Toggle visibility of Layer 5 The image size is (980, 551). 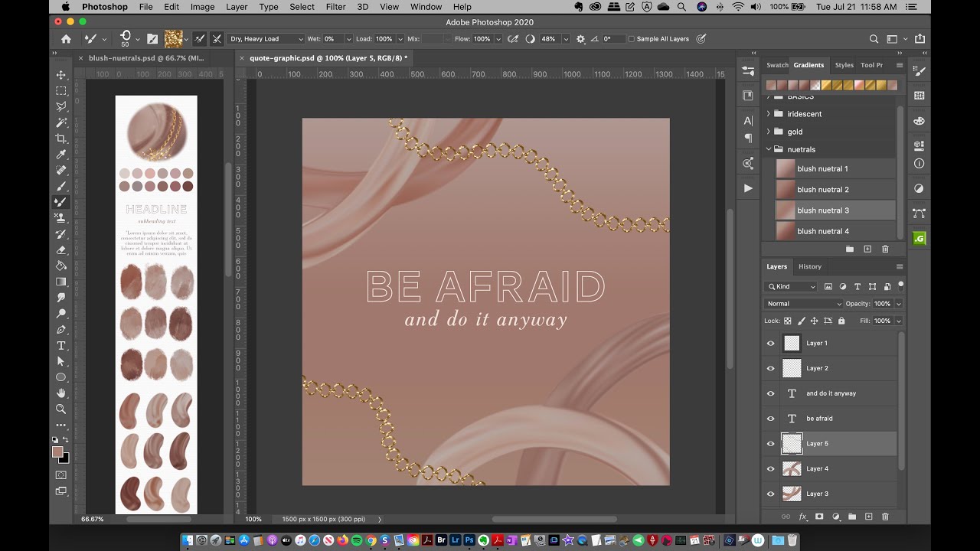pos(771,444)
